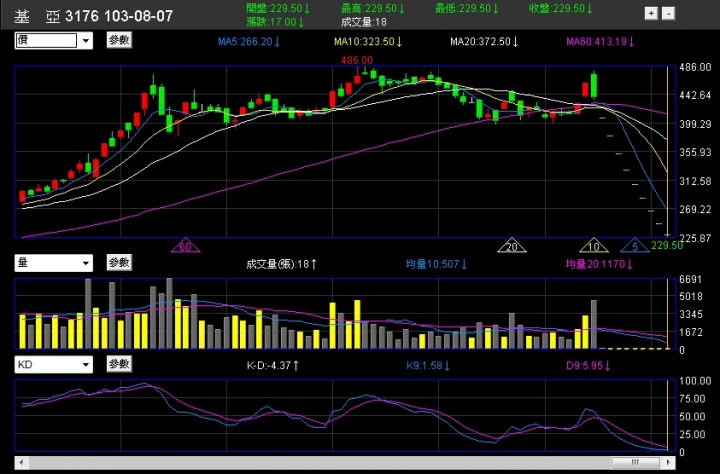
Task: Click 參數 button beside 價 dropdown
Action: pyautogui.click(x=119, y=40)
